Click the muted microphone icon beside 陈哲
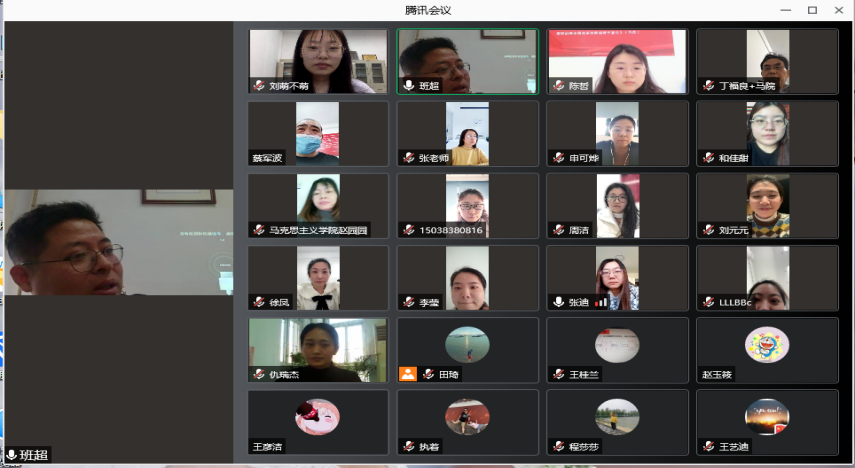This screenshot has width=855, height=468. (559, 86)
